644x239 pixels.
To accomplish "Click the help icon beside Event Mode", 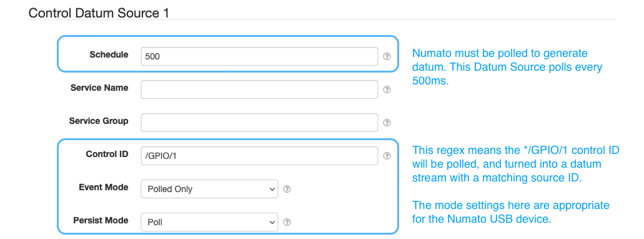I will [287, 189].
